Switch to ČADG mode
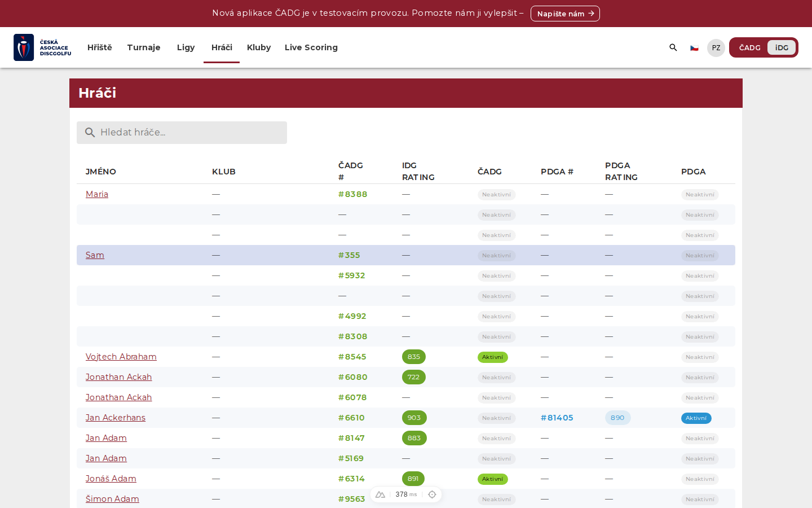 tap(749, 47)
